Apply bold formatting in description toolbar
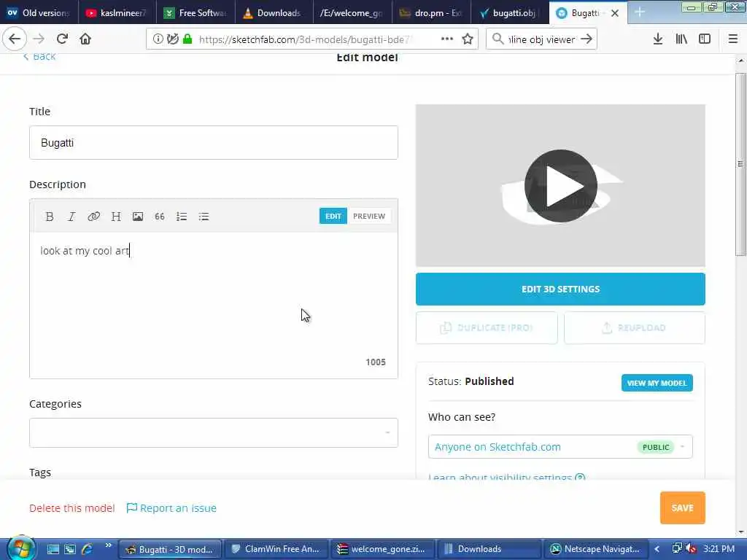Image resolution: width=747 pixels, height=560 pixels. point(49,217)
